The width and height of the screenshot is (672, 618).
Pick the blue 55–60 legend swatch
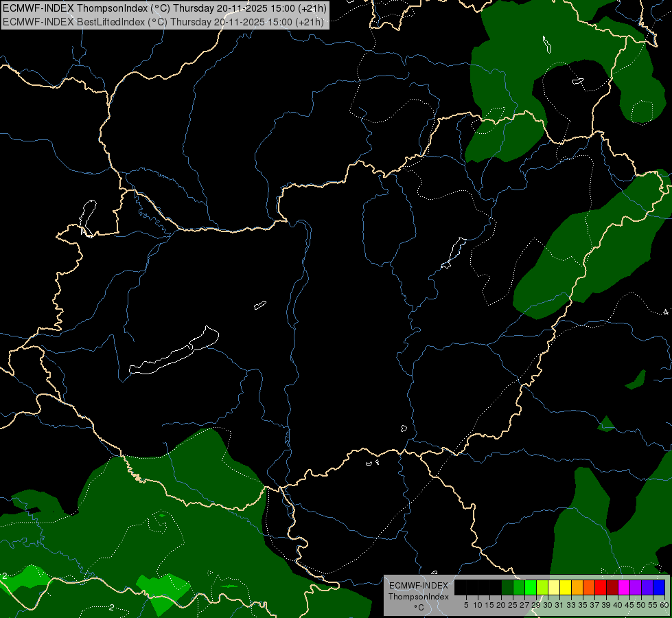[x=659, y=587]
